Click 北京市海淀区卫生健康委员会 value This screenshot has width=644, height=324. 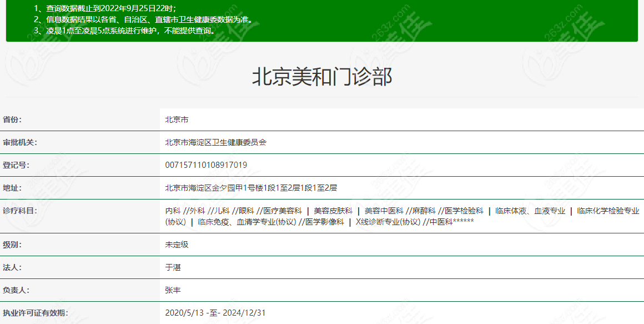(215, 142)
